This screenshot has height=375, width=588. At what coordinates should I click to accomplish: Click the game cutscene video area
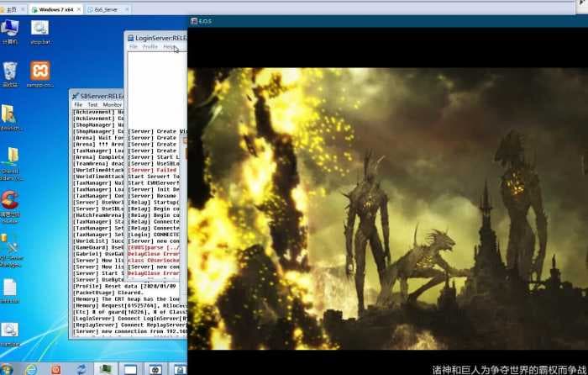pos(388,209)
